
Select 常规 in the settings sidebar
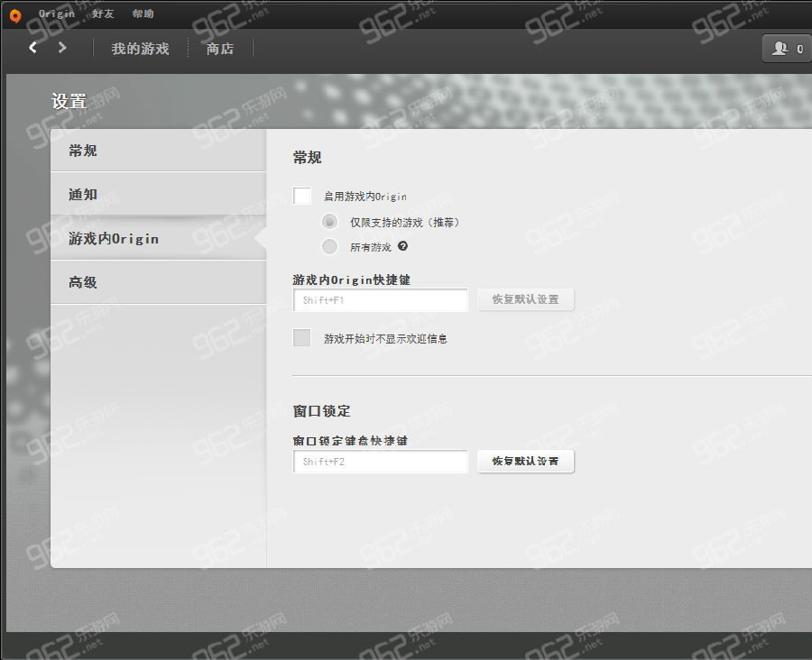point(158,151)
